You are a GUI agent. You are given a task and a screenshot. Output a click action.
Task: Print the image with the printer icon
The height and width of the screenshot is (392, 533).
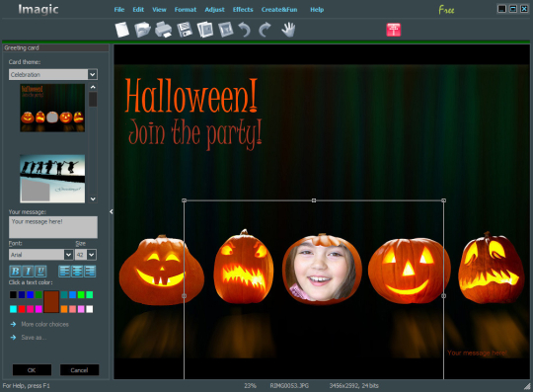pyautogui.click(x=164, y=30)
